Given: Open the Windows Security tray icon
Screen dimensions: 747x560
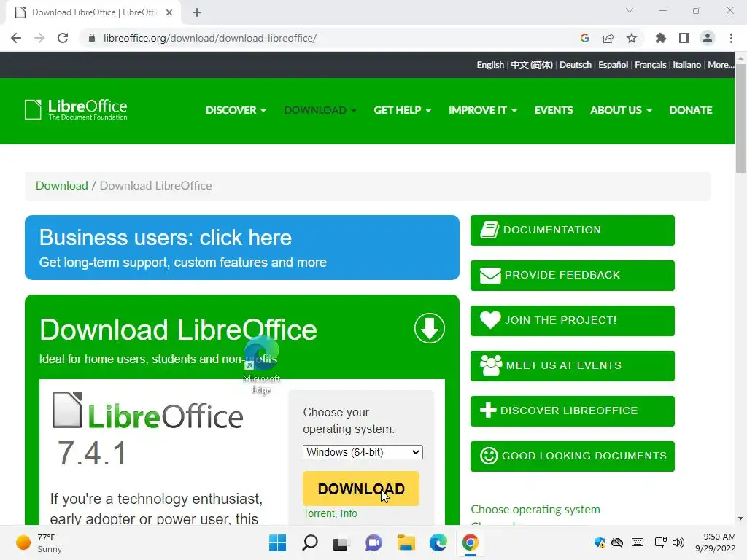Looking at the screenshot, I should click(600, 542).
